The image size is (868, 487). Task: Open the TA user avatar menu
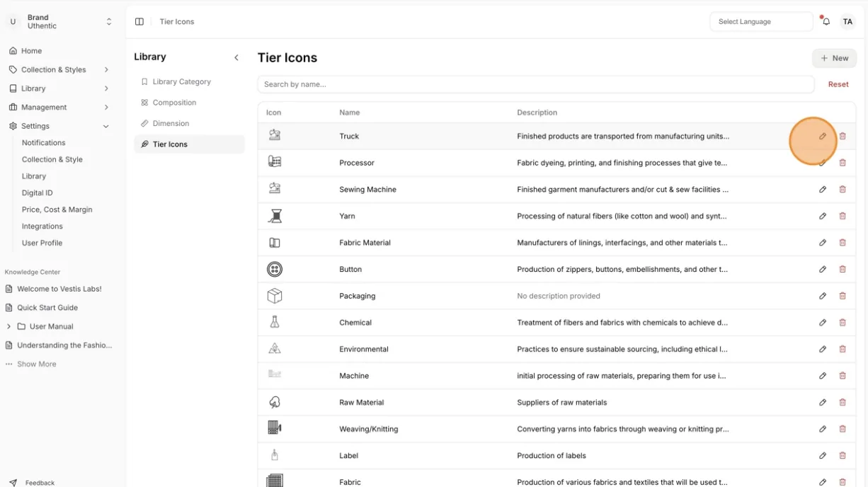[847, 22]
